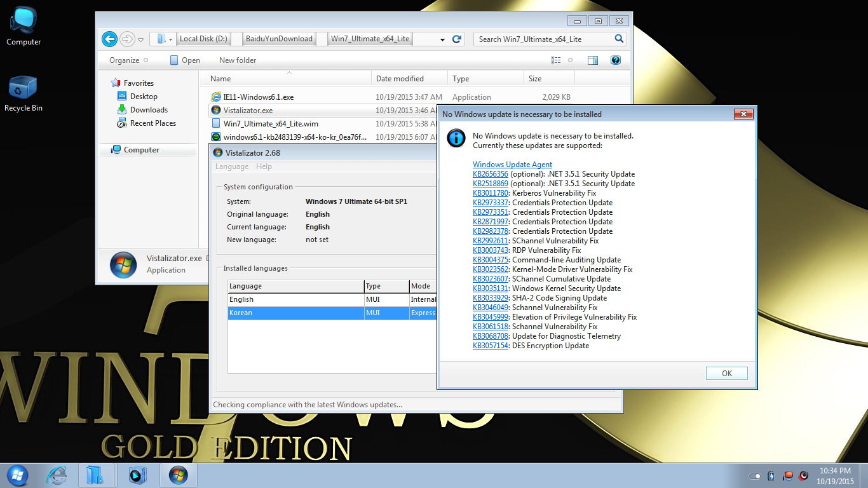The height and width of the screenshot is (488, 868).
Task: Select the Korean language row
Action: pyautogui.click(x=332, y=313)
